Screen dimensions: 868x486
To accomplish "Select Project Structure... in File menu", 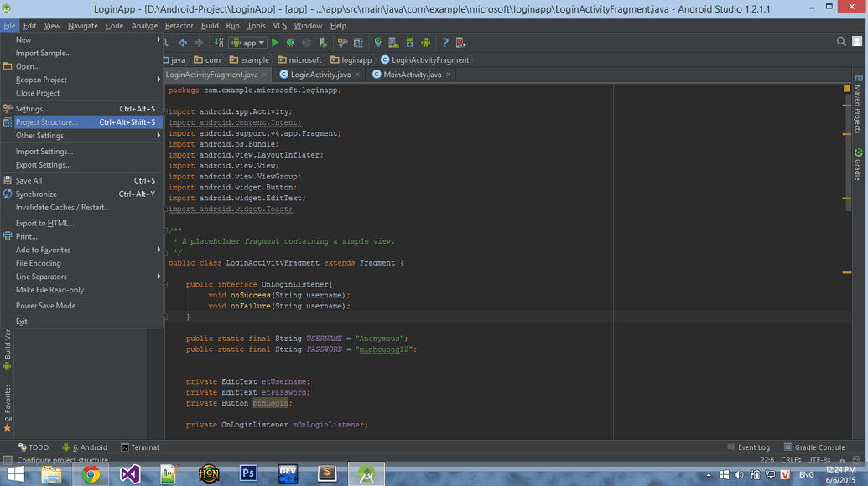I will (x=82, y=122).
